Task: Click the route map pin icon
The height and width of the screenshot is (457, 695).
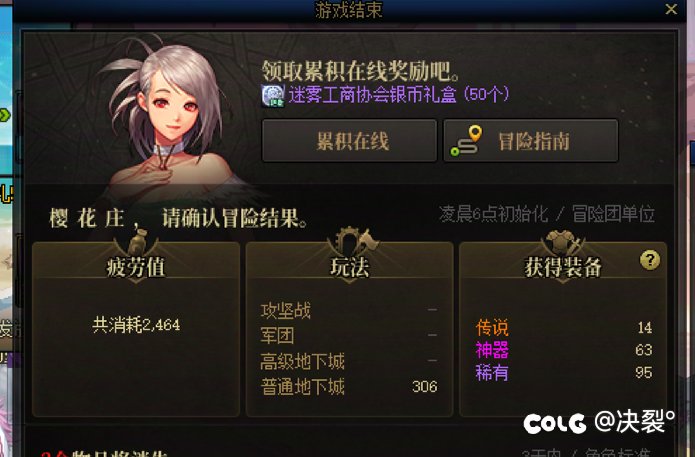Action: pos(466,141)
